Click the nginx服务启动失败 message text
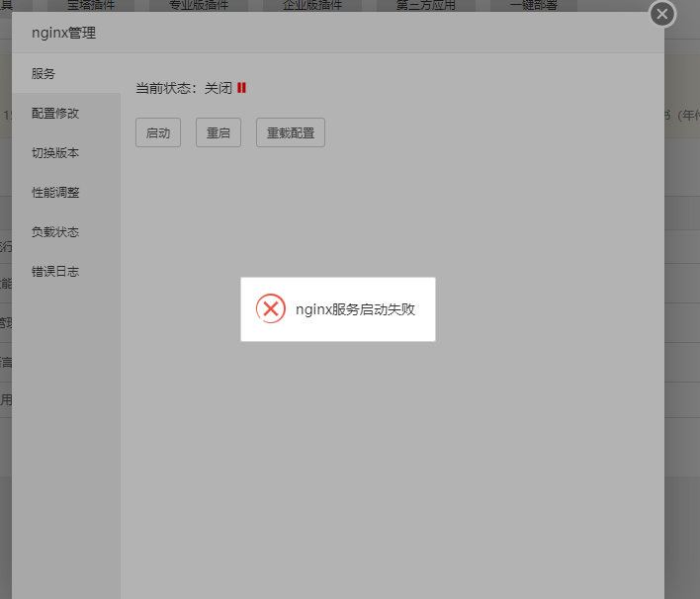This screenshot has width=700, height=599. [x=355, y=309]
